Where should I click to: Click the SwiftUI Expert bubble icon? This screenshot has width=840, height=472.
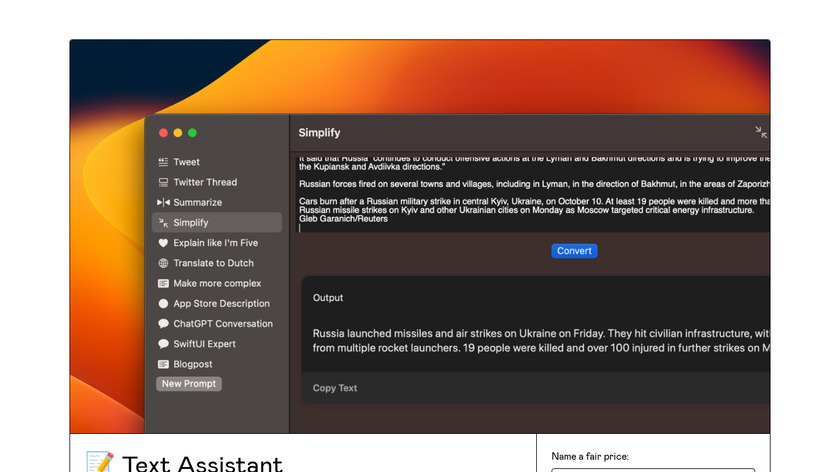point(163,344)
